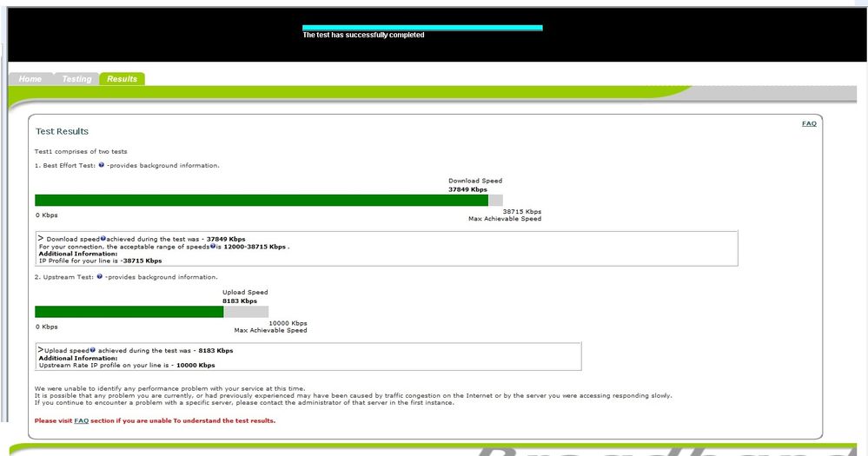The width and height of the screenshot is (868, 456).
Task: Select the Results tab
Action: coord(122,79)
